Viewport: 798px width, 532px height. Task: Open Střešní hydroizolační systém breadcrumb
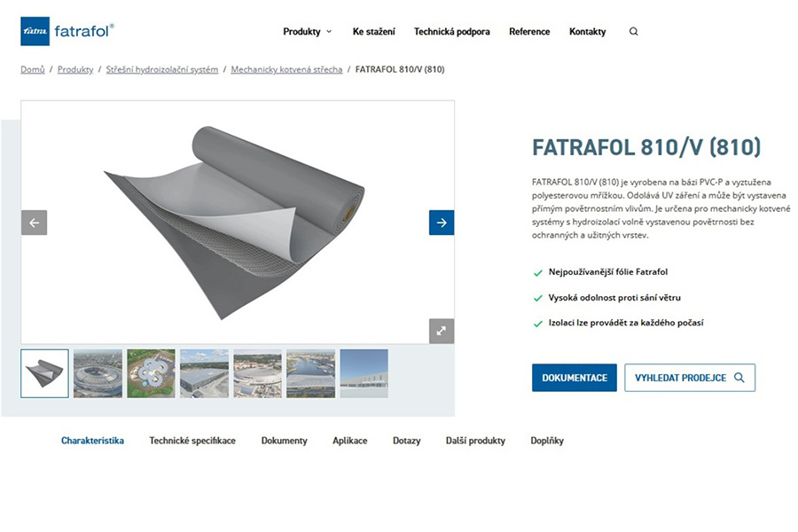click(162, 69)
